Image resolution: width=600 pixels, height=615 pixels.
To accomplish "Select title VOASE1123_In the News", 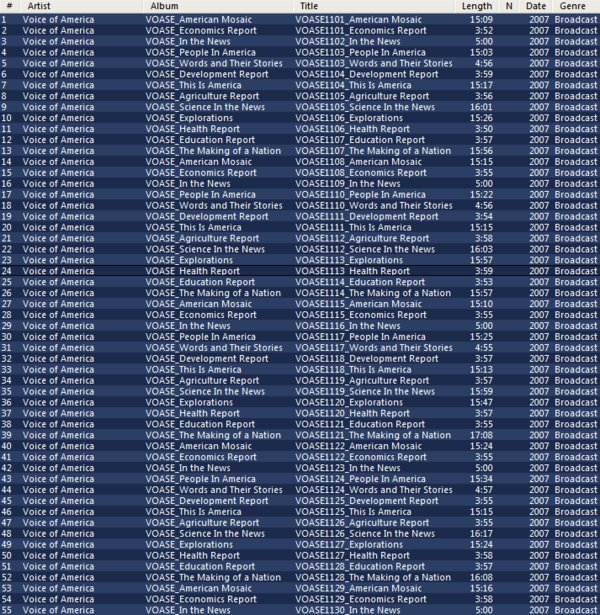I will pos(348,468).
